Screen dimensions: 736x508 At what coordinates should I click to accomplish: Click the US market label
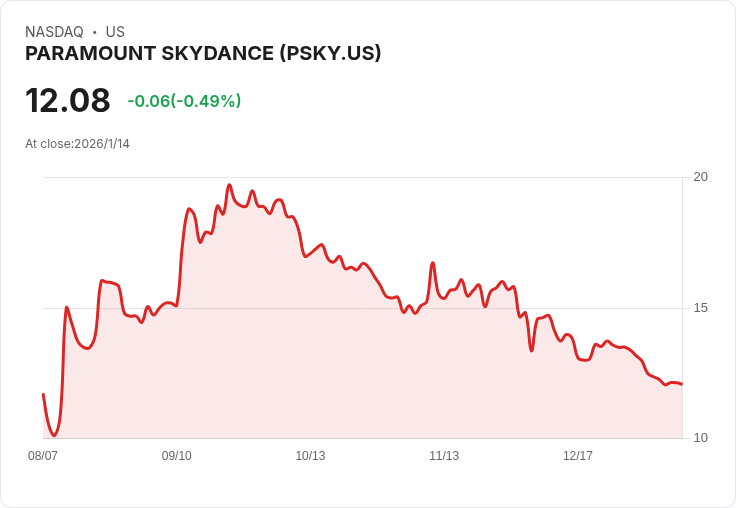115,32
